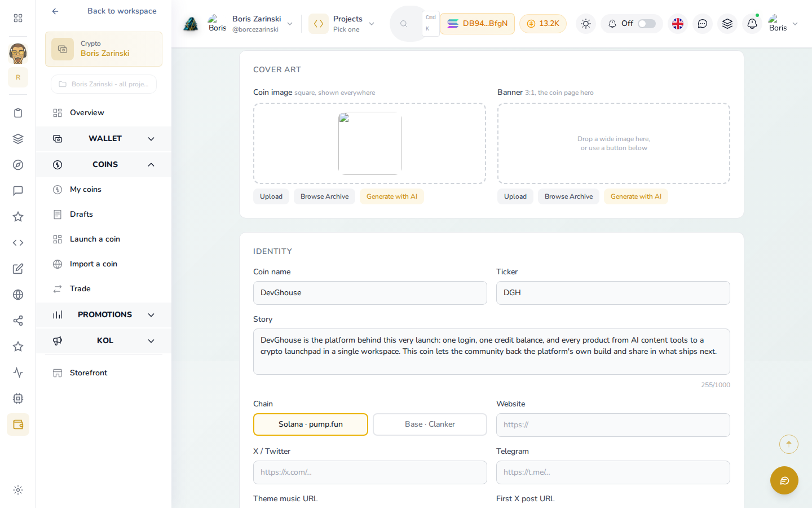Open the search magnifier in top bar
Viewport: 812px width, 508px height.
404,24
